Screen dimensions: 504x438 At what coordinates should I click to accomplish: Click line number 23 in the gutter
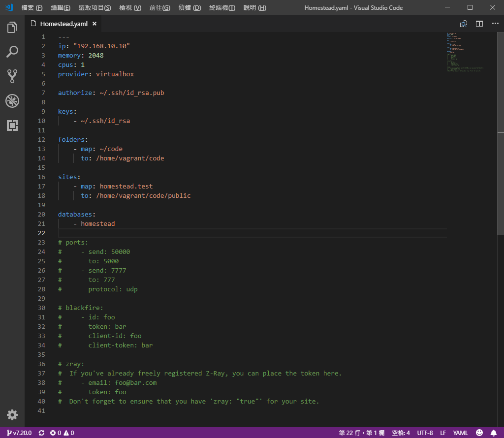(41, 242)
